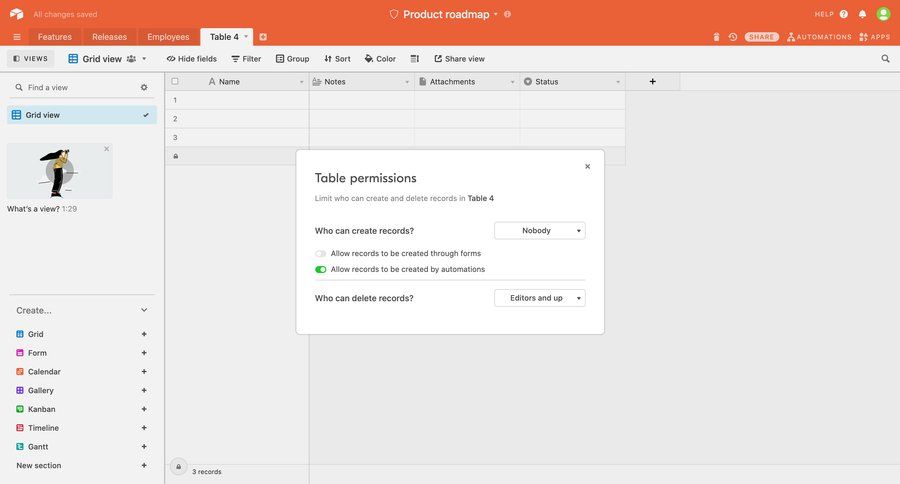Toggle the select-all records checkbox
The image size is (900, 484).
pyautogui.click(x=175, y=82)
